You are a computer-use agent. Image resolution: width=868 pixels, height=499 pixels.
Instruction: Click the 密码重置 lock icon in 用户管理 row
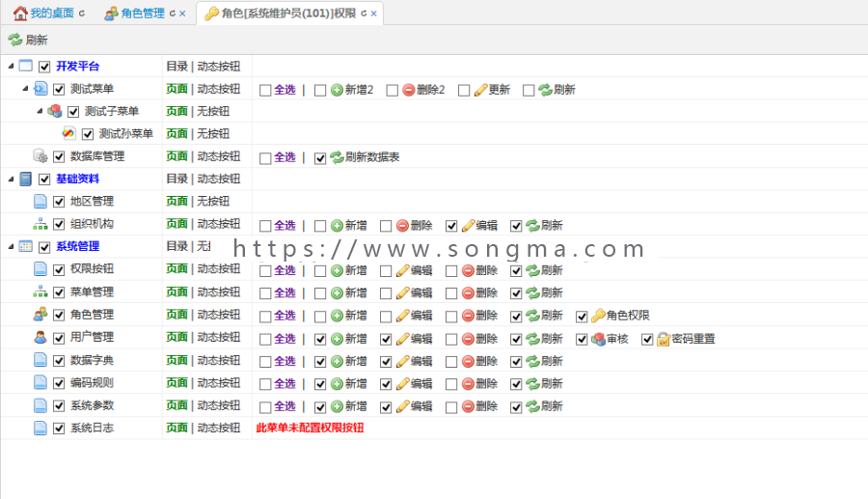(664, 339)
